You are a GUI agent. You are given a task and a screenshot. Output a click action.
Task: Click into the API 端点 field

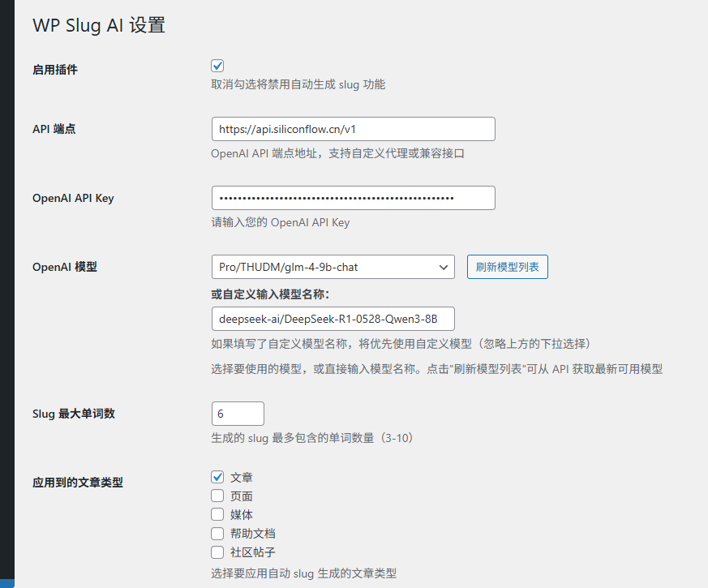click(x=353, y=128)
